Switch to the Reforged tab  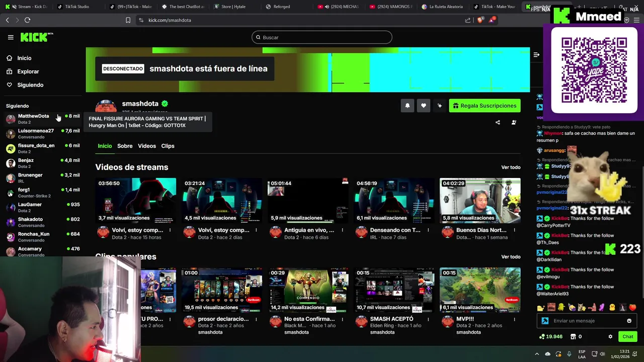[282, 7]
